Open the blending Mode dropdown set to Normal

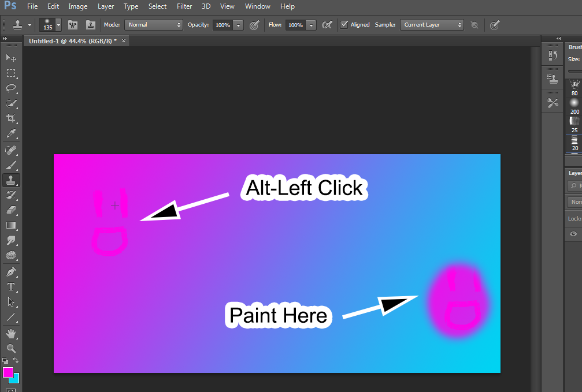point(153,25)
